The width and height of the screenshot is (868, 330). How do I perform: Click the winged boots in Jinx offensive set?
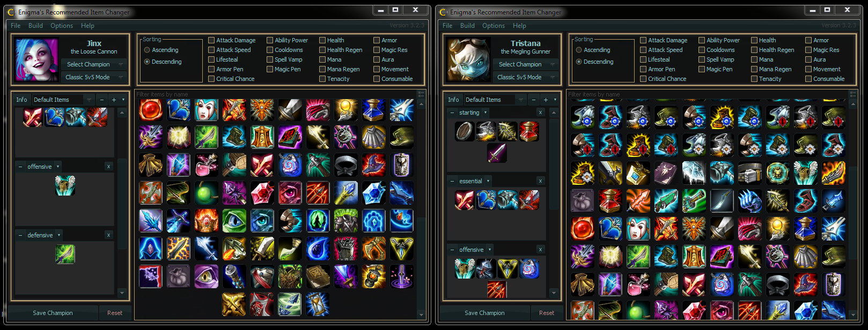65,185
